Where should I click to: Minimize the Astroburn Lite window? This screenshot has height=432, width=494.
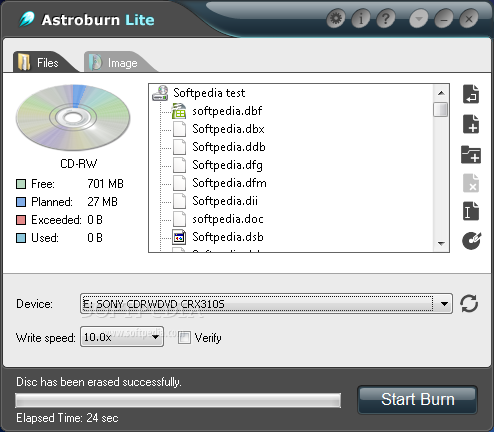[x=444, y=19]
